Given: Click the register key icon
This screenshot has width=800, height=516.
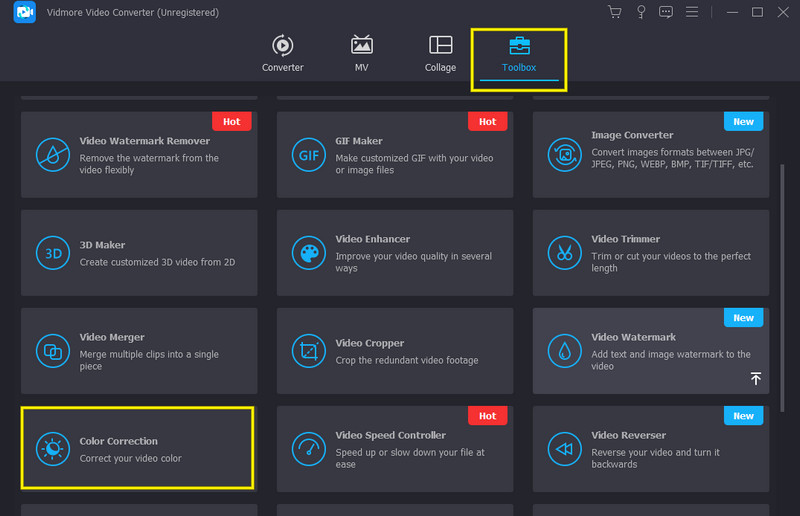Looking at the screenshot, I should click(641, 12).
